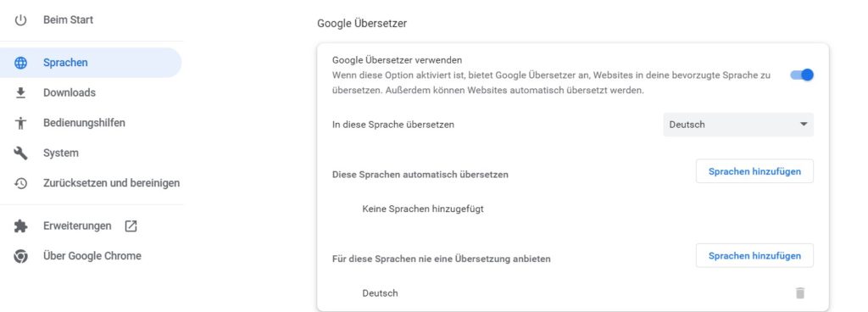Open the Deutsch target language dropdown
This screenshot has height=312, width=868.
pos(738,125)
